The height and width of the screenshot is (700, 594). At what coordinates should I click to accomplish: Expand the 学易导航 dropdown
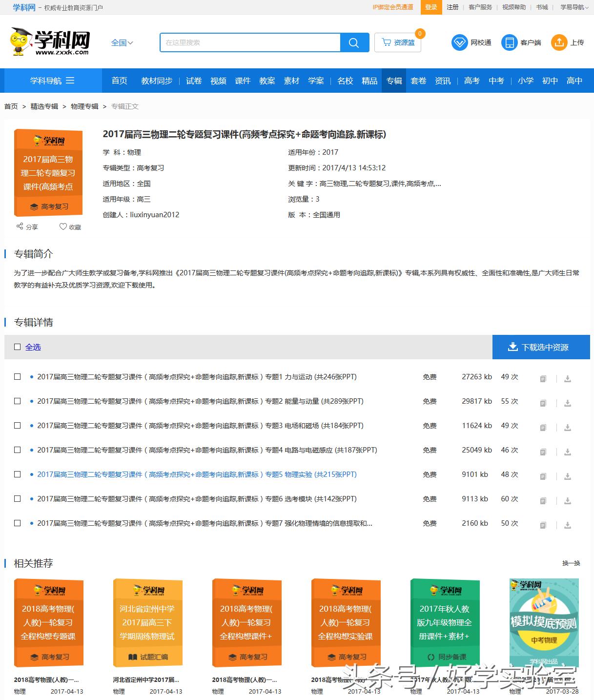click(x=572, y=7)
